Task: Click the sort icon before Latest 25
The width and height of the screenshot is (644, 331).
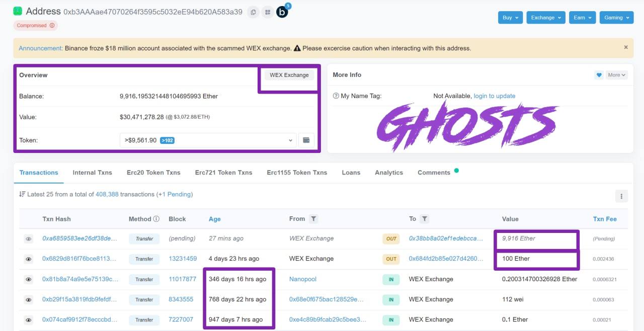Action: click(22, 194)
